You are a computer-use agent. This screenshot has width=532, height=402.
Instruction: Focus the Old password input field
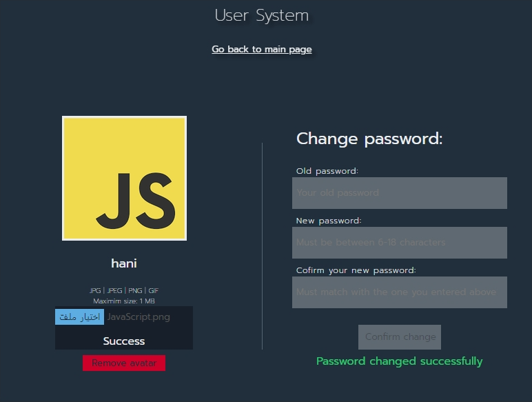pos(399,193)
